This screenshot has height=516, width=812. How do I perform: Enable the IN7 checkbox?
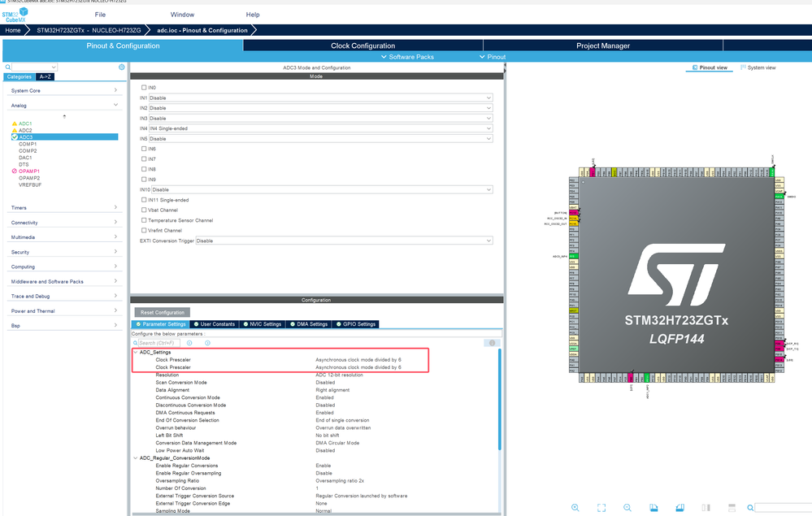click(144, 159)
